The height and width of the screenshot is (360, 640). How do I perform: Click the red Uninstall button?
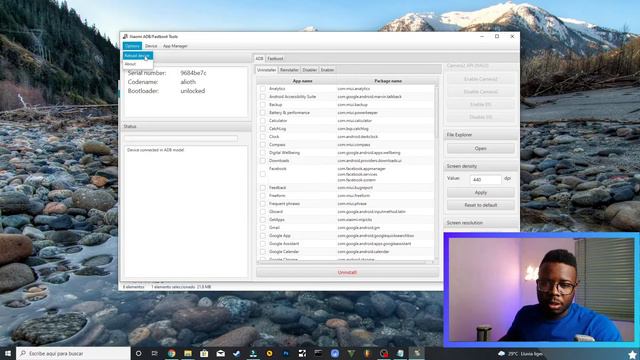click(x=347, y=272)
